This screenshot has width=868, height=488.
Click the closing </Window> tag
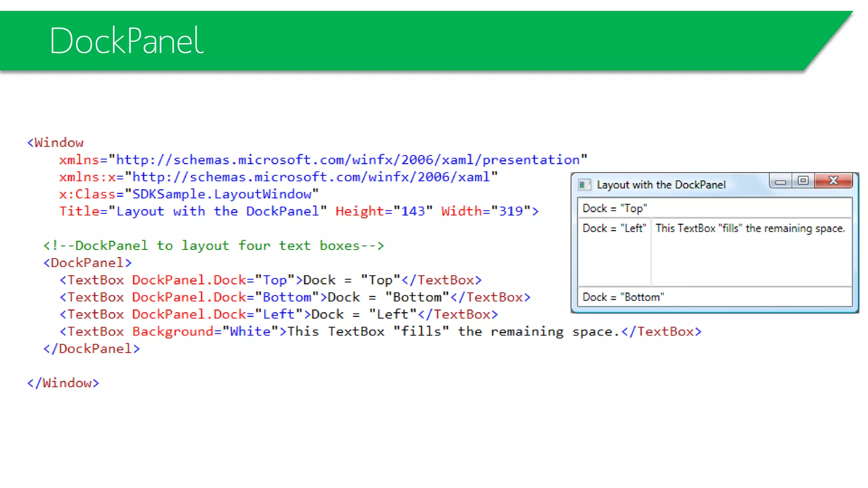tap(63, 383)
